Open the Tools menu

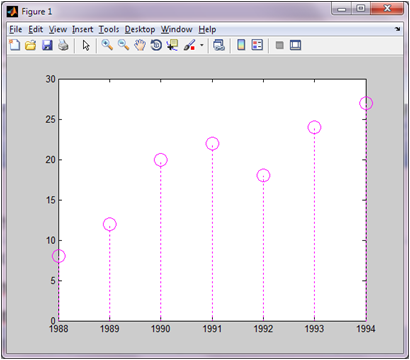(109, 30)
